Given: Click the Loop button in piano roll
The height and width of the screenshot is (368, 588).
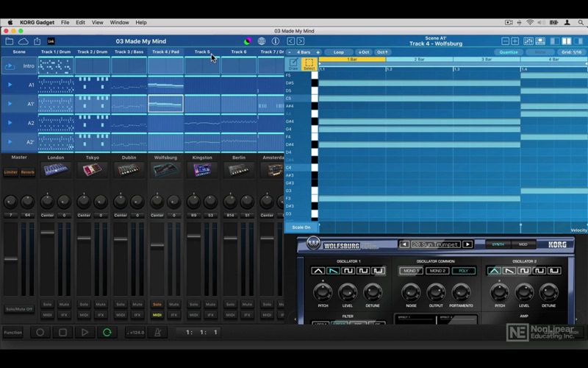Looking at the screenshot, I should [x=339, y=52].
